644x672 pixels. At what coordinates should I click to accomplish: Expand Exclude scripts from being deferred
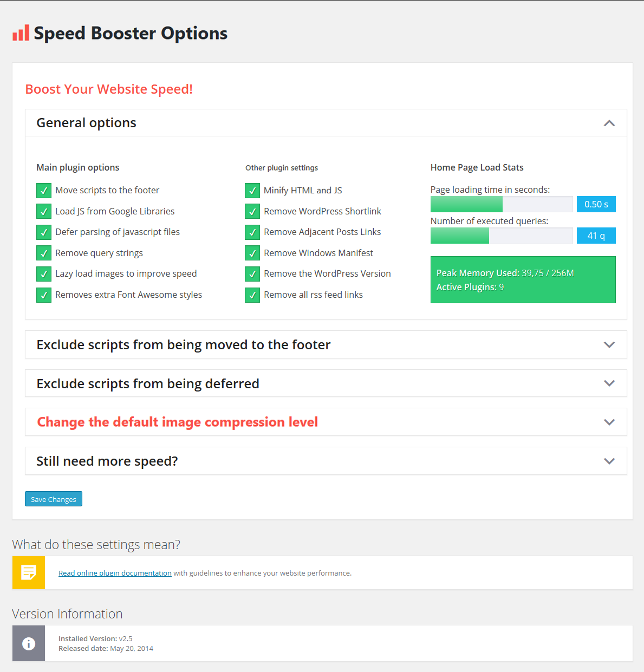(609, 383)
